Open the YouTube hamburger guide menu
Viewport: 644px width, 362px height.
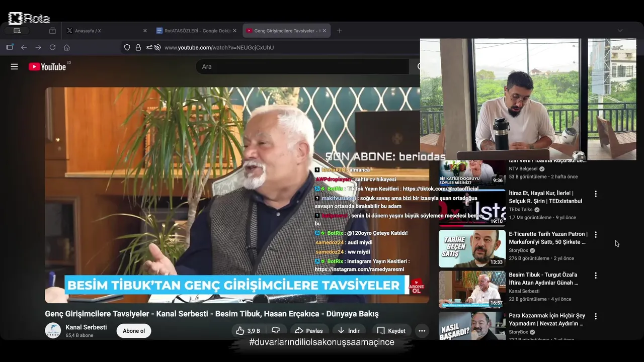(x=14, y=66)
